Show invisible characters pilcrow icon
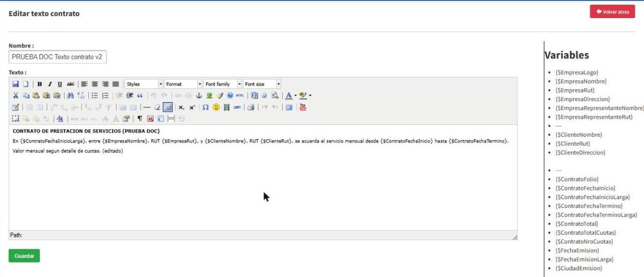The height and width of the screenshot is (277, 644). (x=140, y=119)
